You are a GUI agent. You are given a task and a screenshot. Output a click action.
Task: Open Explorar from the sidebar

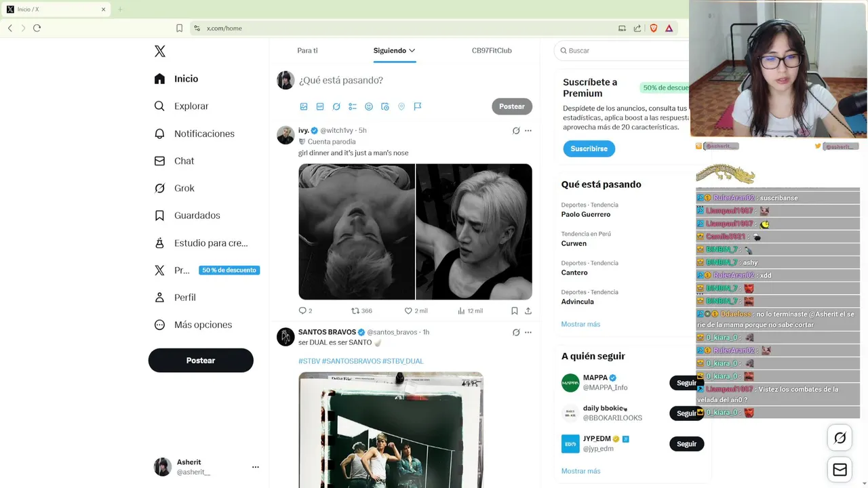[181, 106]
